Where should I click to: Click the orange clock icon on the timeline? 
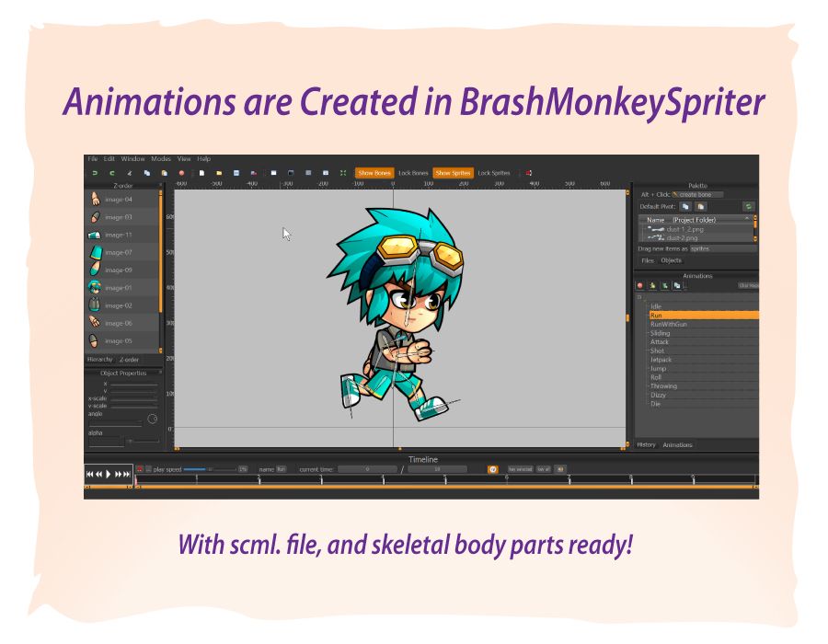(x=493, y=469)
